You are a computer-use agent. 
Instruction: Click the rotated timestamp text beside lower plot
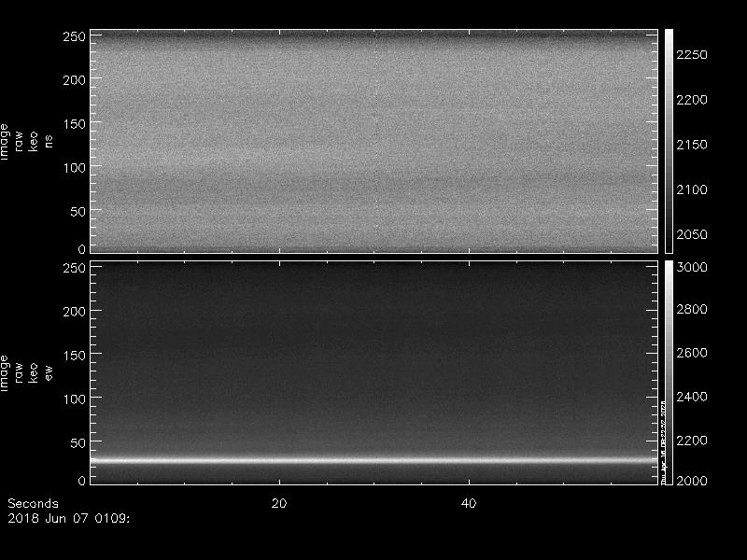(662, 439)
